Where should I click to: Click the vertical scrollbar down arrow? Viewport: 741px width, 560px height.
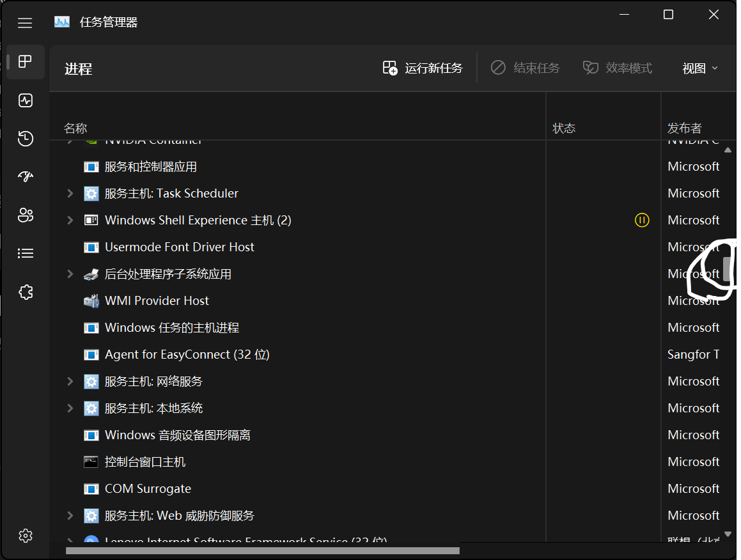[x=728, y=534]
